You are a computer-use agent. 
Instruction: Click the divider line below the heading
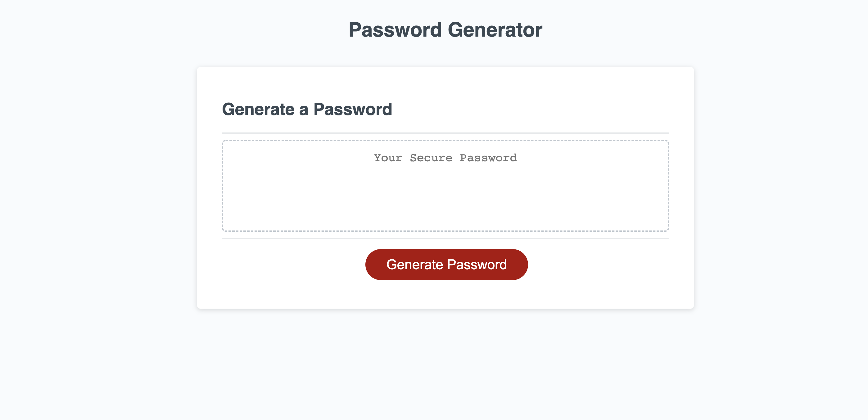pyautogui.click(x=445, y=132)
